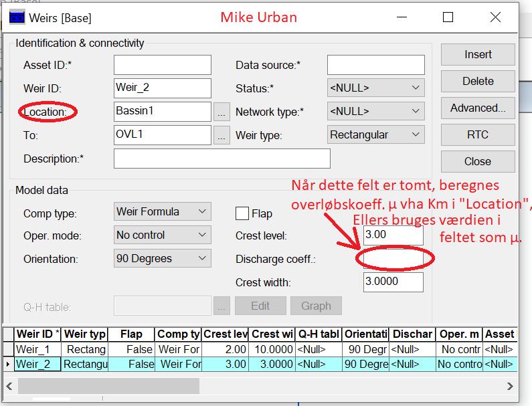Click the Crest wi column header
The height and width of the screenshot is (406, 532).
(272, 334)
